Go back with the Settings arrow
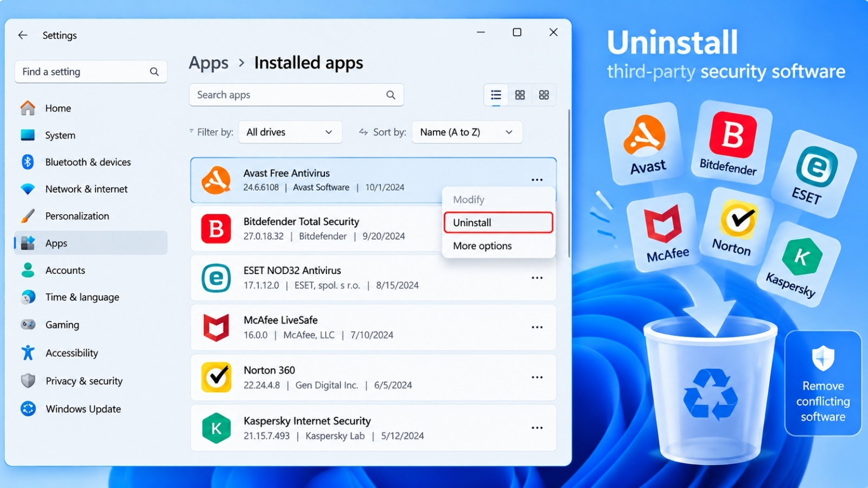The image size is (868, 488). coord(23,35)
